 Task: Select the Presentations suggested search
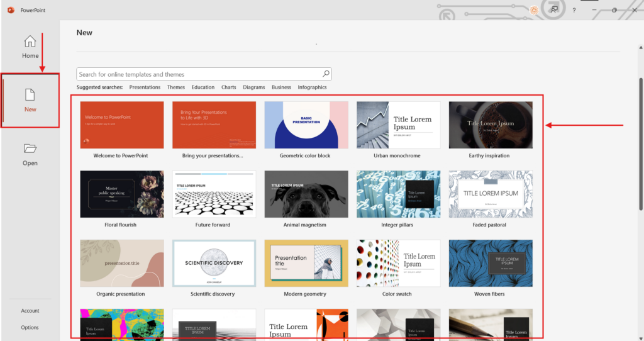pos(145,87)
